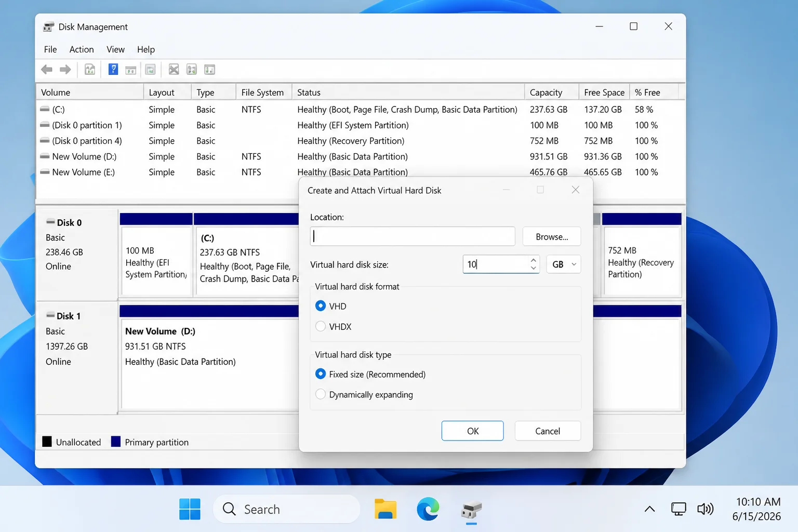Select the VHDX format radio button
Viewport: 798px width, 532px height.
[321, 326]
